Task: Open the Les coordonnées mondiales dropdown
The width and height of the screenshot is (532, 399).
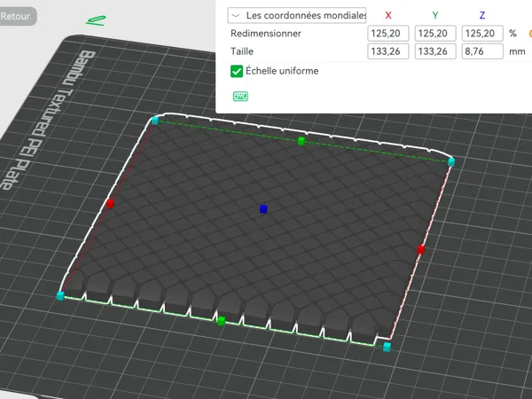Action: (297, 15)
